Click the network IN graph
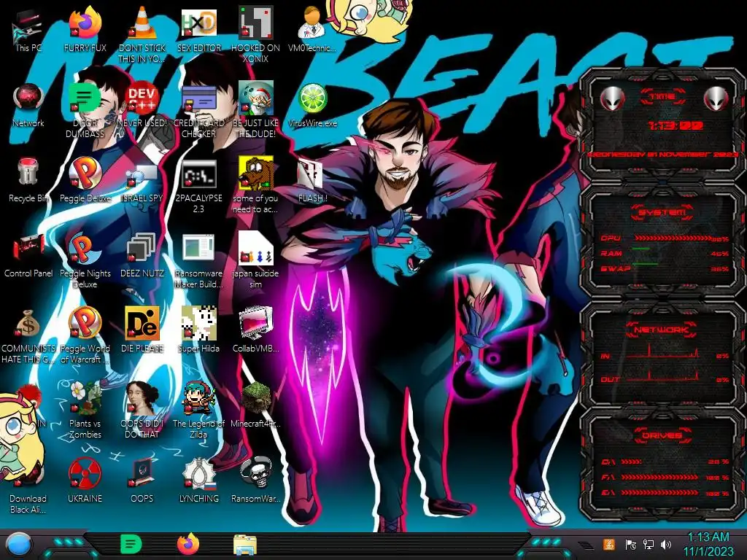 (663, 352)
